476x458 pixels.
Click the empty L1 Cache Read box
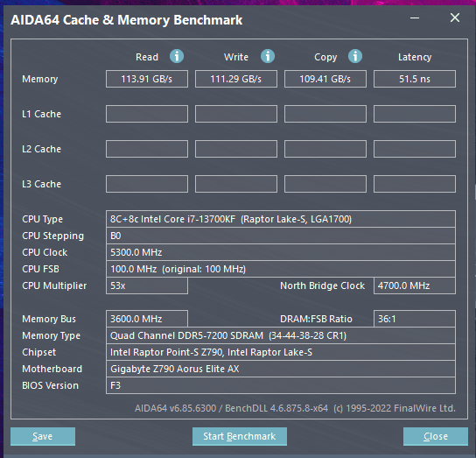pos(147,114)
